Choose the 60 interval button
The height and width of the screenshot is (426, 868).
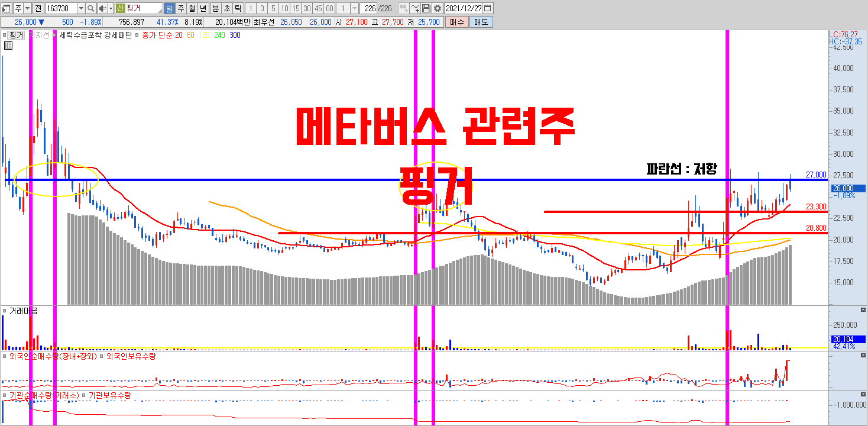[329, 8]
